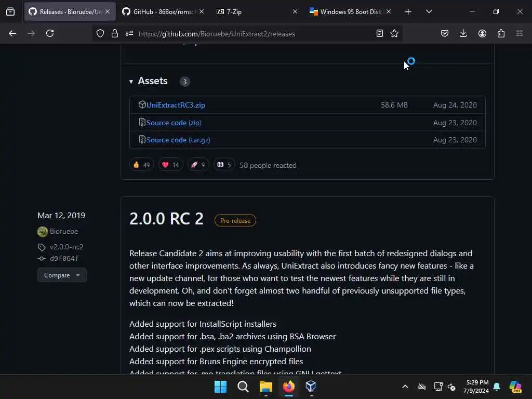
Task: Reload the current page
Action: click(x=50, y=33)
